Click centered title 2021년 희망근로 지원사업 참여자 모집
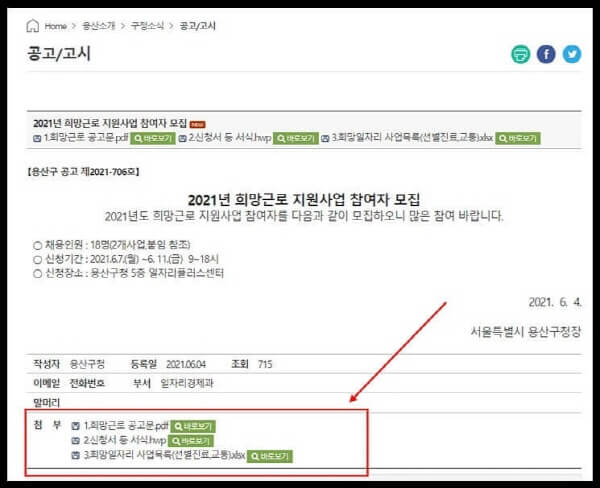 304,199
